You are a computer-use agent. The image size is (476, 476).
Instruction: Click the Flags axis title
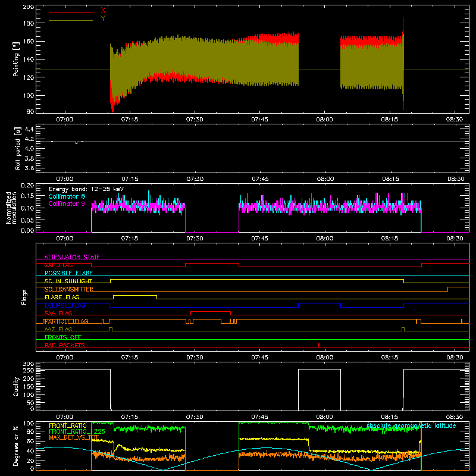[x=24, y=297]
